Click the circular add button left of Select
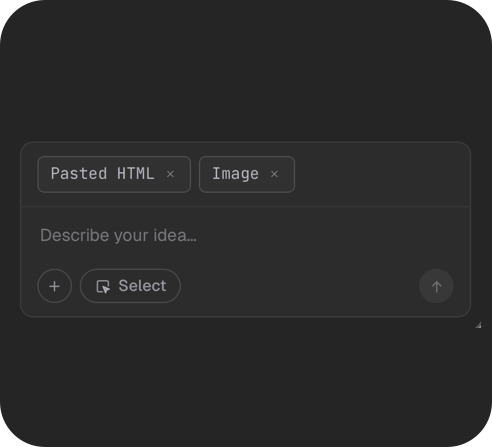The image size is (492, 447). click(55, 286)
